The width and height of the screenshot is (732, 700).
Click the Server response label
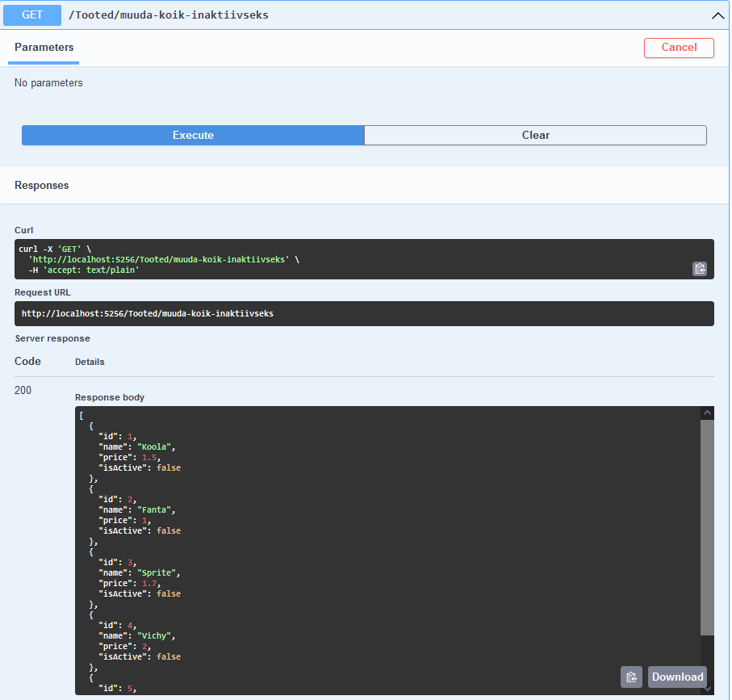coord(52,338)
